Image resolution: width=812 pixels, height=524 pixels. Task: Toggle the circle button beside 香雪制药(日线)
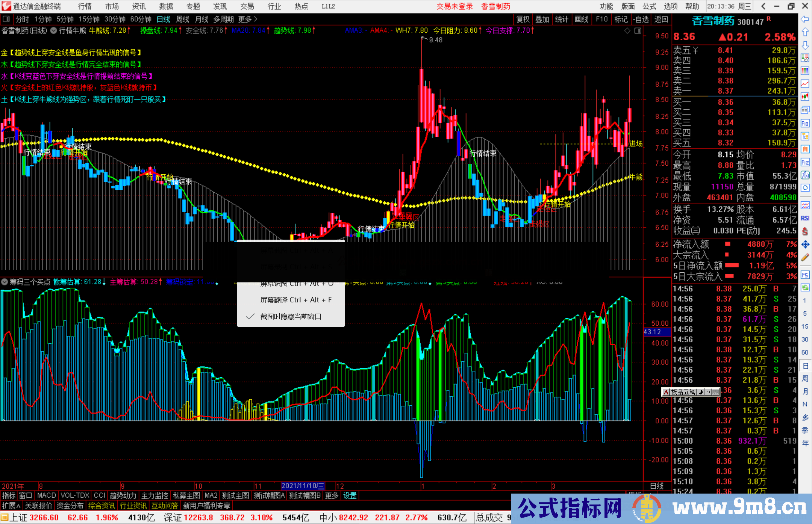53,30
